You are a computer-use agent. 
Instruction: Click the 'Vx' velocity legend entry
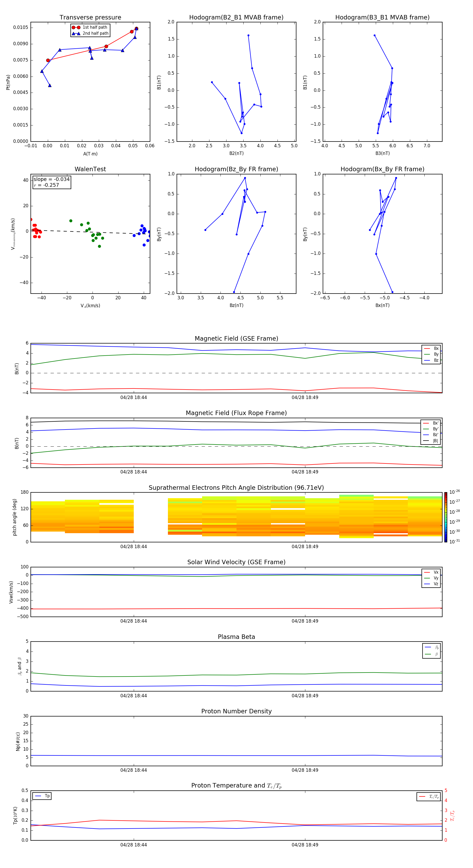point(431,572)
